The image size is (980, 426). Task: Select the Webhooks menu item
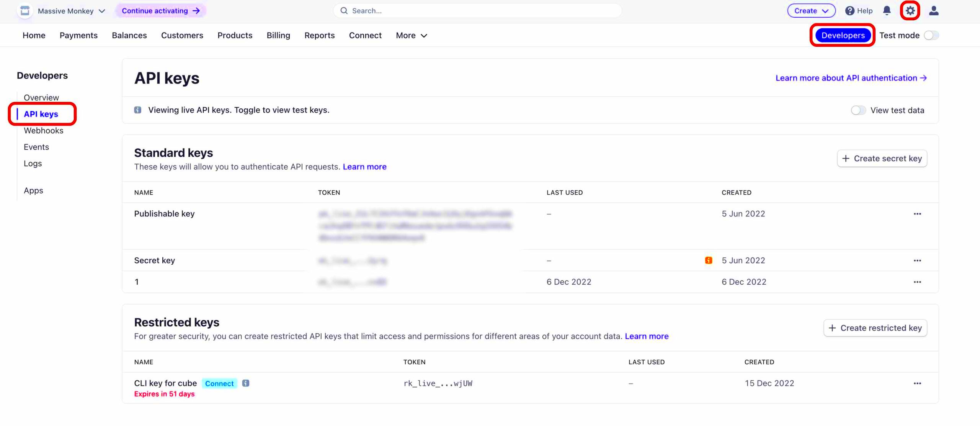[x=43, y=131]
